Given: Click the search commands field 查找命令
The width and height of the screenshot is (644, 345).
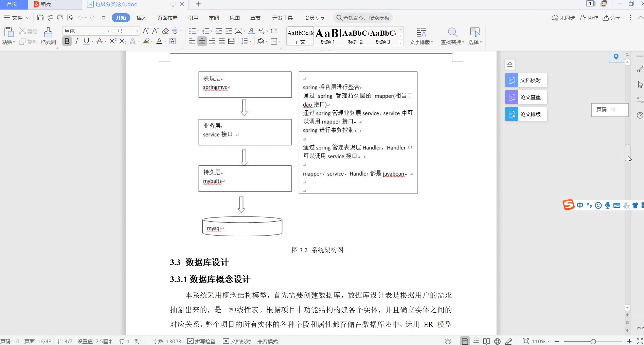Looking at the screenshot, I should (x=363, y=18).
